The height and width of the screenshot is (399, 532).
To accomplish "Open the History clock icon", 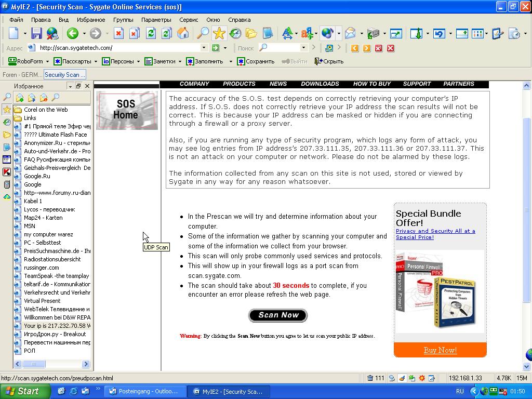I will (235, 33).
